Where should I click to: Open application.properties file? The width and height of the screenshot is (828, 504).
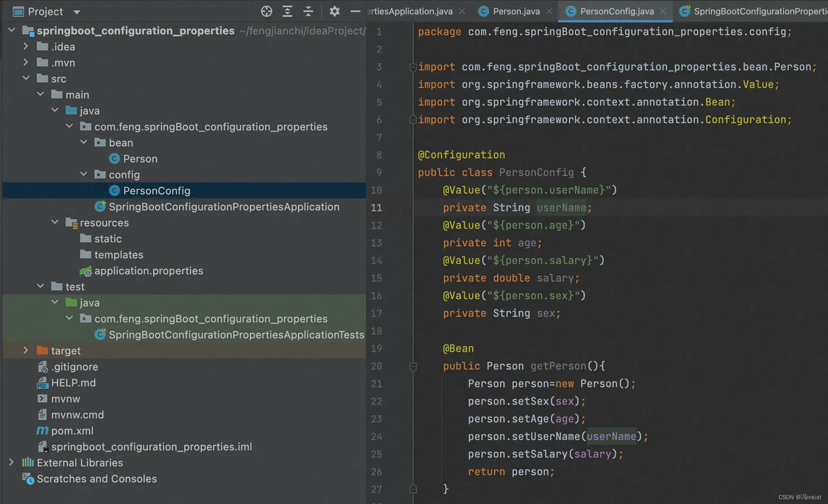[148, 270]
